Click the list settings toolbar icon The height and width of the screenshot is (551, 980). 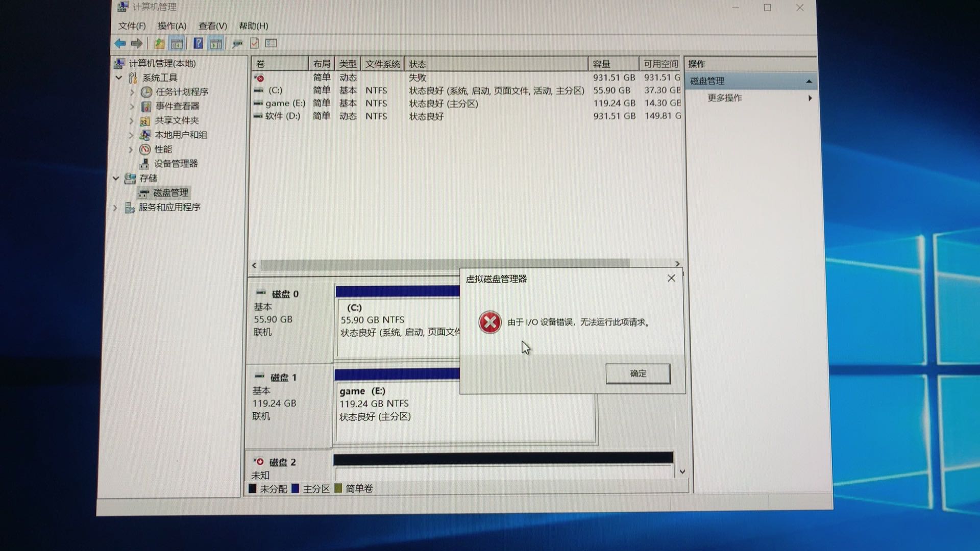271,43
